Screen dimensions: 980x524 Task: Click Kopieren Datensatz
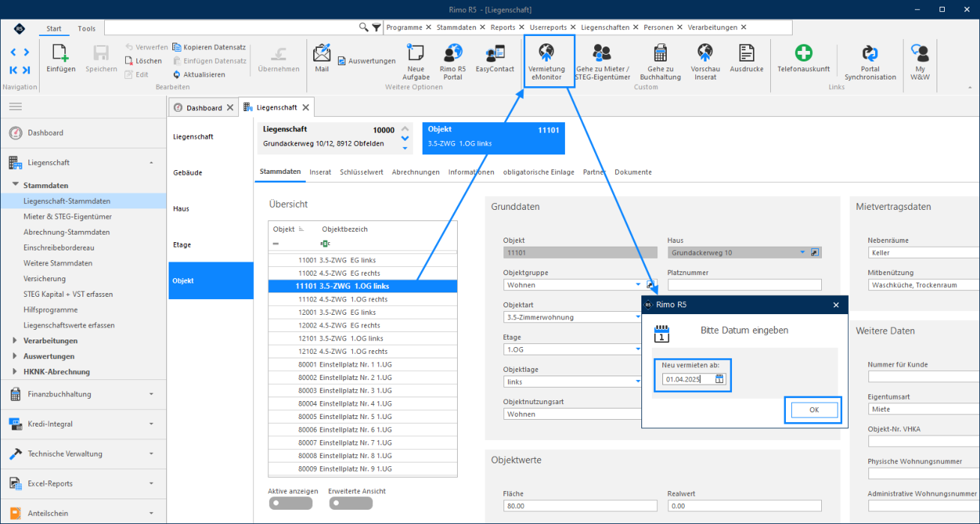point(209,46)
